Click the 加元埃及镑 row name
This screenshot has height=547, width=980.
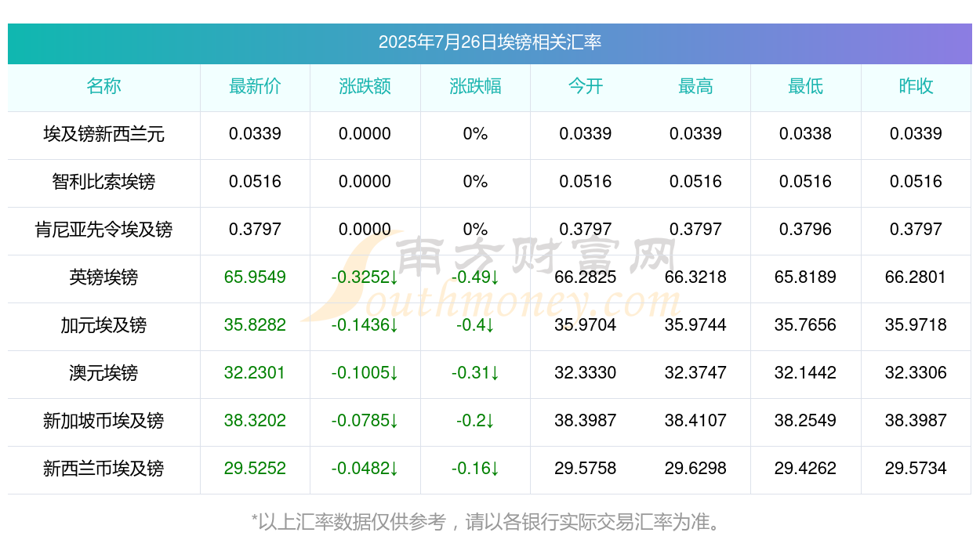pyautogui.click(x=103, y=325)
